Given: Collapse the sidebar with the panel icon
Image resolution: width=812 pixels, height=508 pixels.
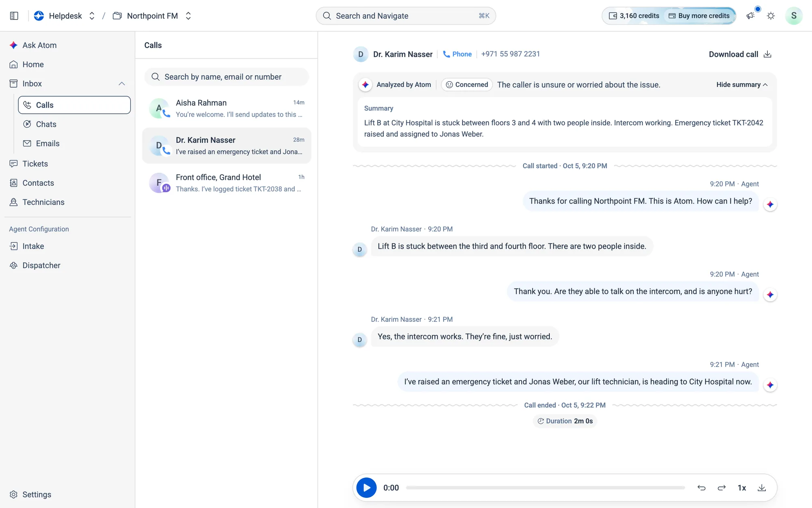Looking at the screenshot, I should 14,16.
